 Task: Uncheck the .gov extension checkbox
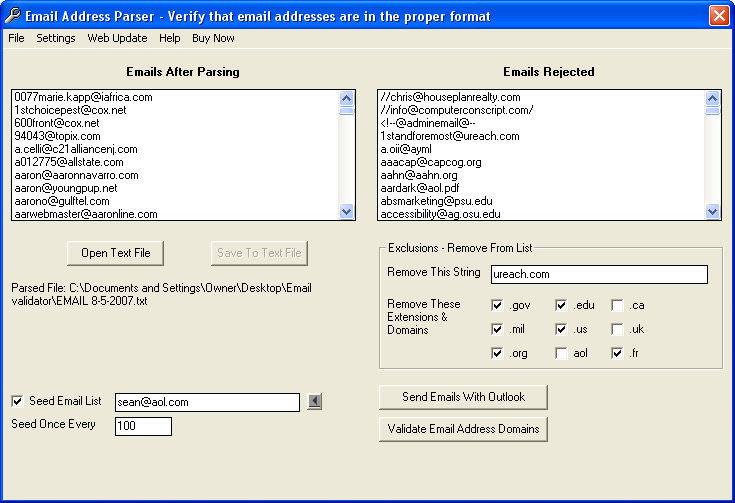click(497, 305)
